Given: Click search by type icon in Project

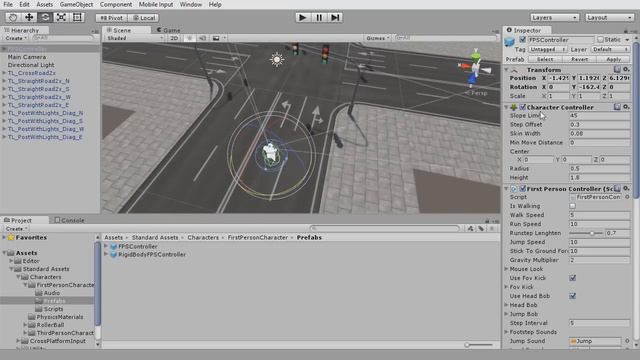Looking at the screenshot, I should click(x=471, y=229).
